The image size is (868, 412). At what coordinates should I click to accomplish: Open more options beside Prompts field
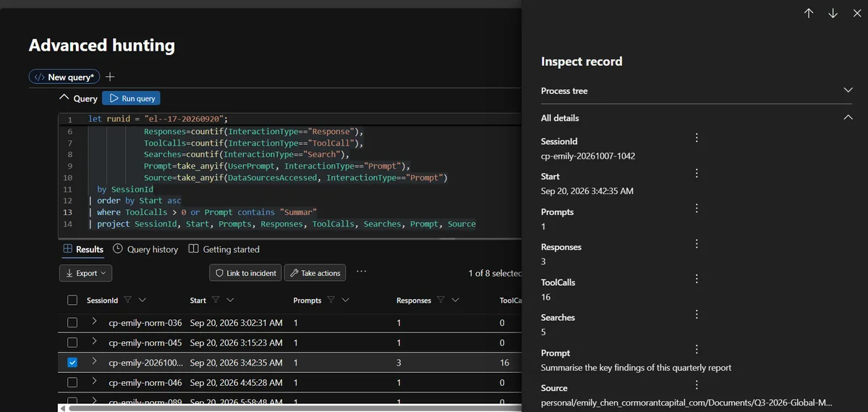click(697, 208)
